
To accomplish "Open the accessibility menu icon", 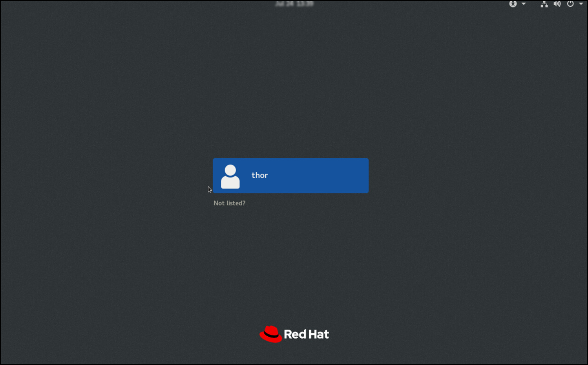I will [513, 4].
